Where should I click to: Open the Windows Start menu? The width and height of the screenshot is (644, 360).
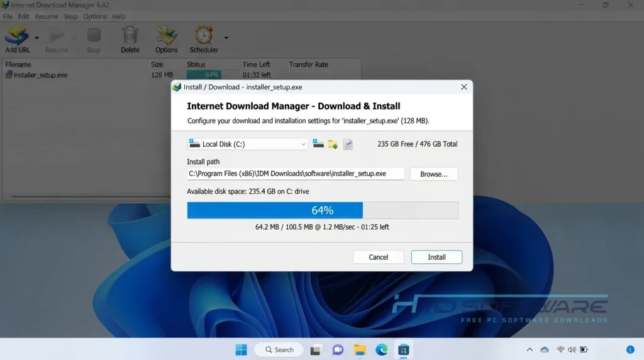(241, 350)
